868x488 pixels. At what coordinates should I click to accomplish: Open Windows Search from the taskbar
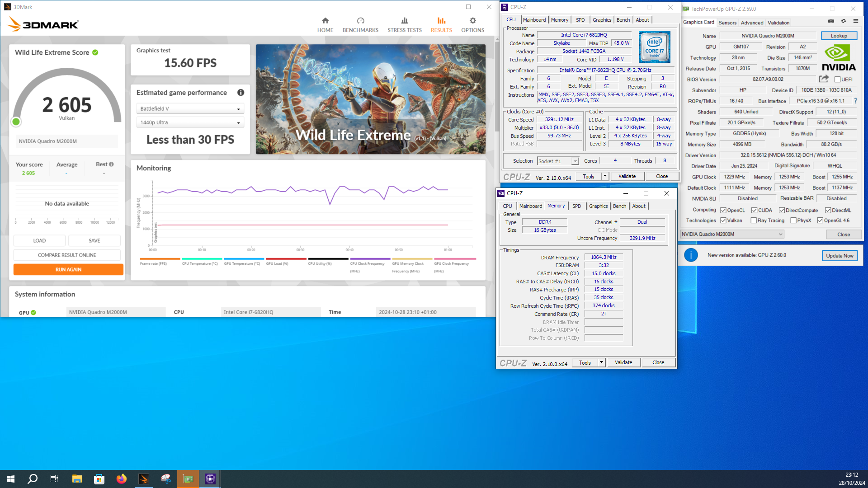pyautogui.click(x=33, y=479)
